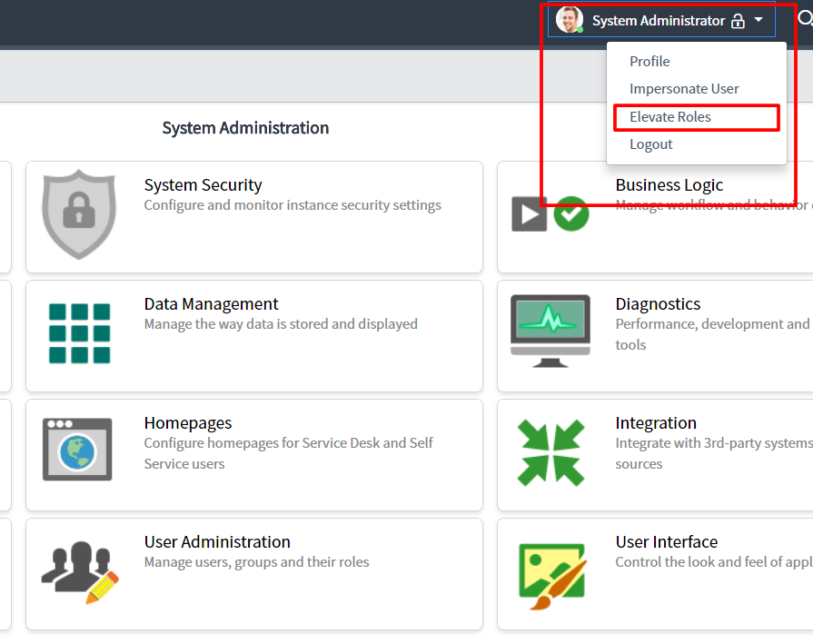Image resolution: width=813 pixels, height=644 pixels.
Task: Click 'Configure homepages for Service Desk' description
Action: [x=288, y=453]
